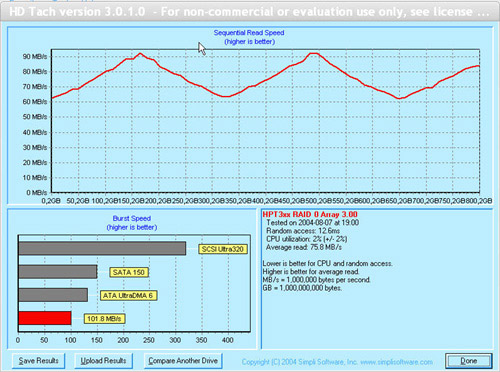
Task: Click the Burst Speed chart title
Action: (x=132, y=218)
